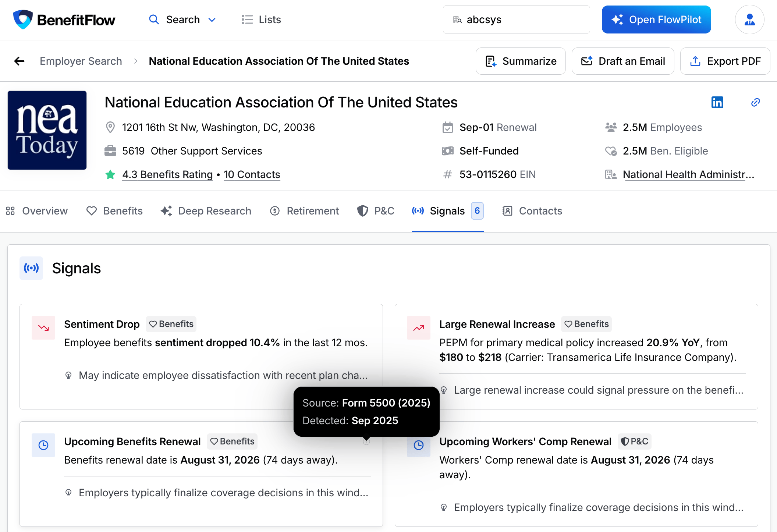Click the Self-Funded money icon

click(447, 151)
